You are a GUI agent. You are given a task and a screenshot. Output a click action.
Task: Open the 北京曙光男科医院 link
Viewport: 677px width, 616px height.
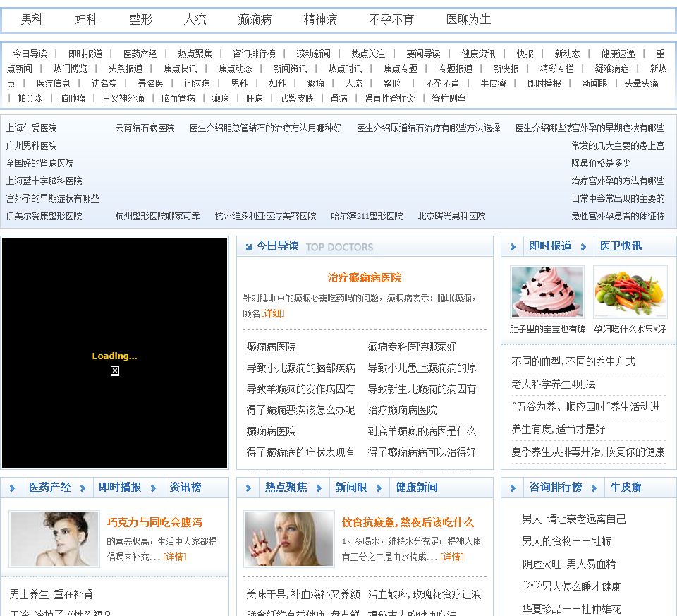[x=451, y=216]
